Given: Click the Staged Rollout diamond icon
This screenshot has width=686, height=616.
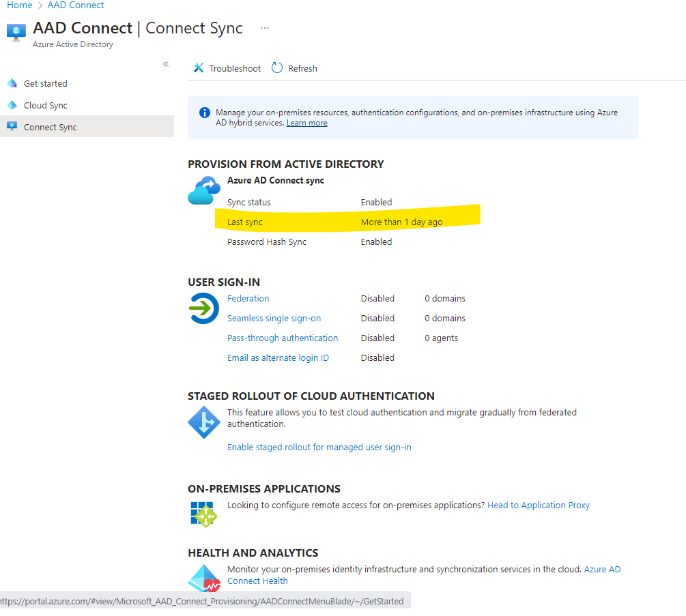Looking at the screenshot, I should click(204, 422).
